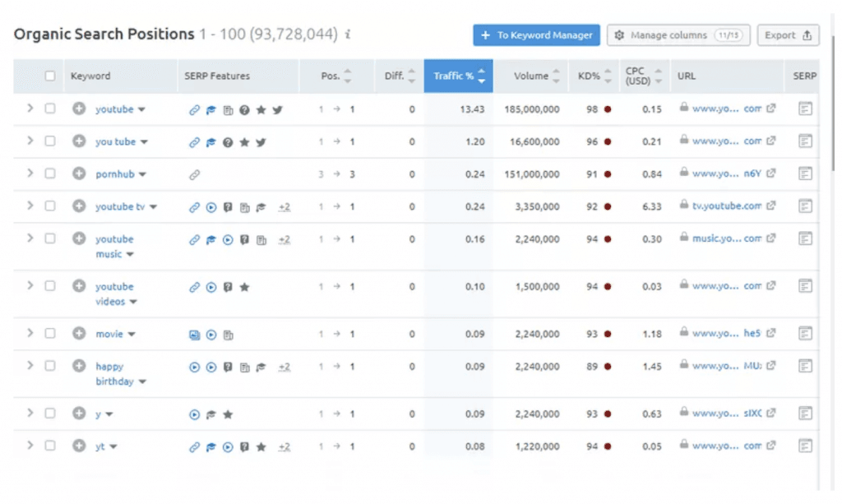Check the movie row checkbox
Viewport: 842px width, 504px height.
click(50, 333)
